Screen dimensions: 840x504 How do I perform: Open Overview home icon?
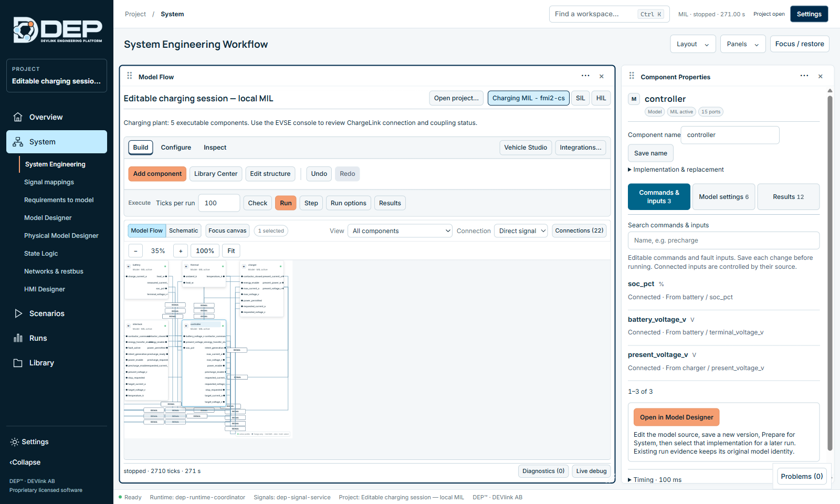coord(18,117)
